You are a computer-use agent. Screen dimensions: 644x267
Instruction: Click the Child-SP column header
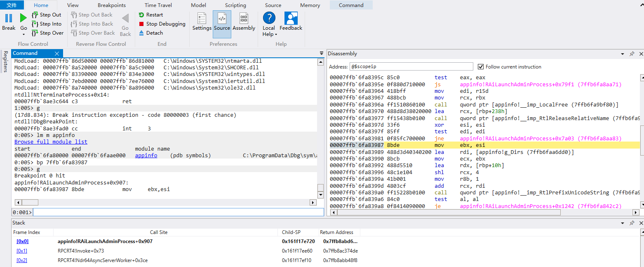291,232
